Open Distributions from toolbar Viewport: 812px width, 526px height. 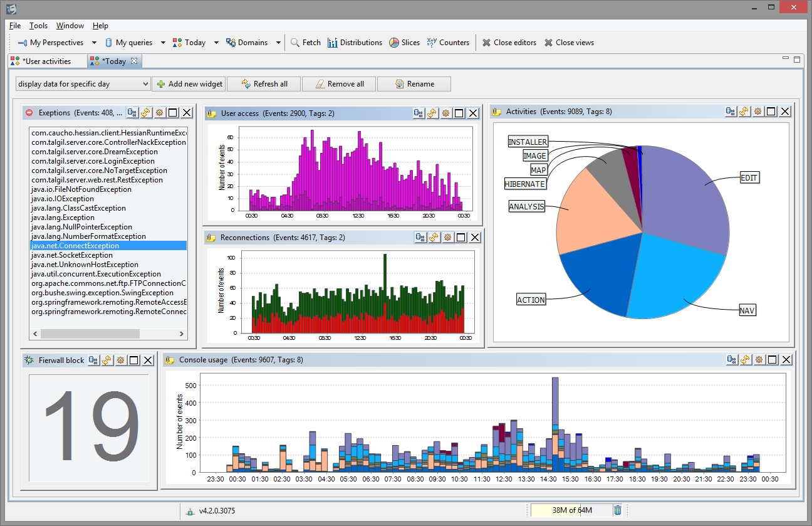coord(355,43)
